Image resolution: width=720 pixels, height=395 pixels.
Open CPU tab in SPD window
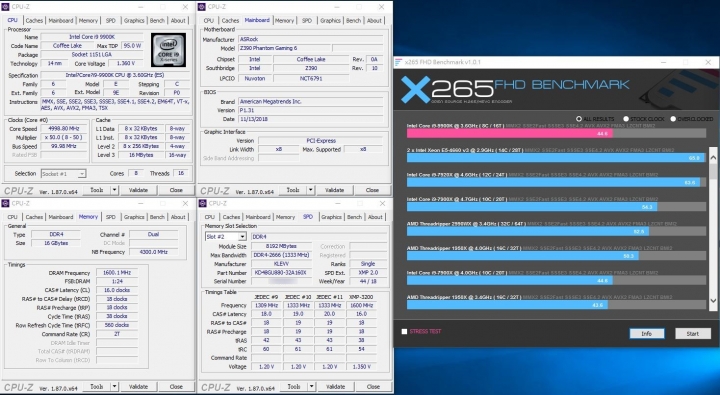click(x=209, y=217)
